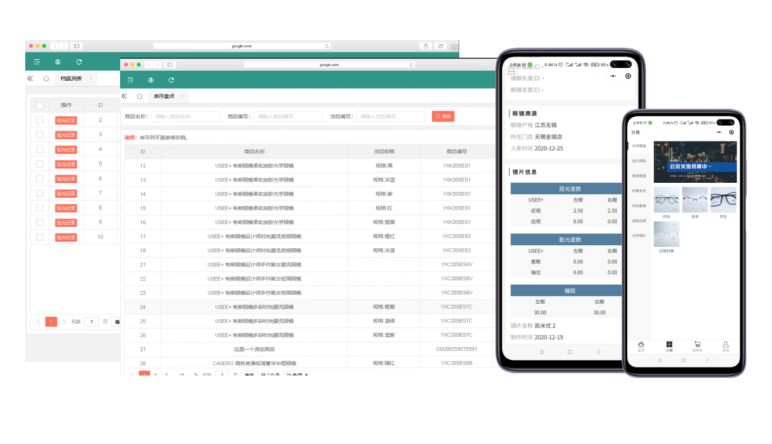Open the page-size dropdown in front window pagination
The height and width of the screenshot is (444, 772).
297,373
